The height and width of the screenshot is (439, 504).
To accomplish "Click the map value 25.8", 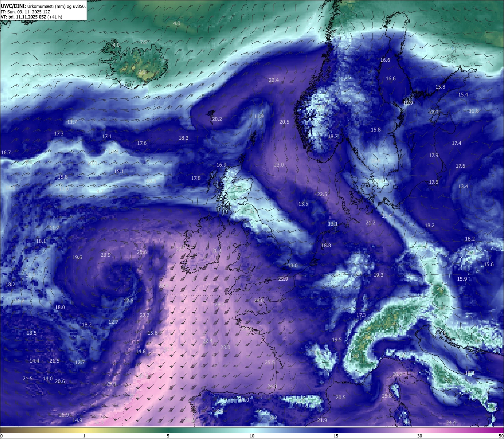I will tap(387, 396).
